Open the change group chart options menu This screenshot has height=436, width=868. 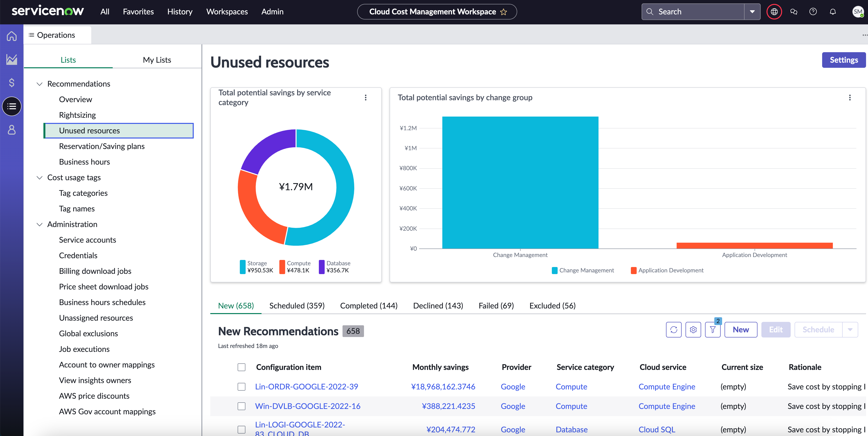coord(850,98)
